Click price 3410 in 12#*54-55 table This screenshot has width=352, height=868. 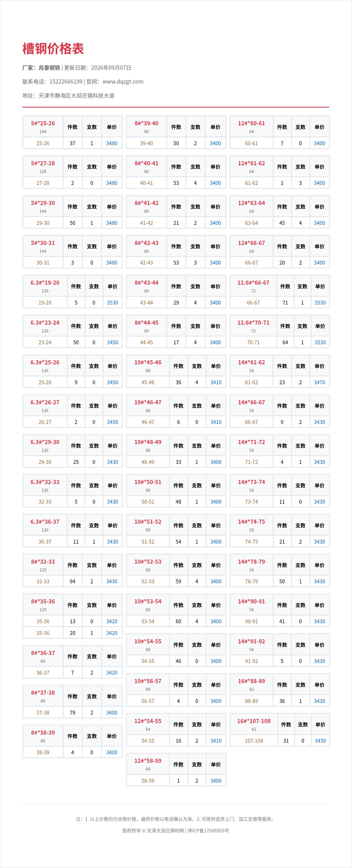216,741
